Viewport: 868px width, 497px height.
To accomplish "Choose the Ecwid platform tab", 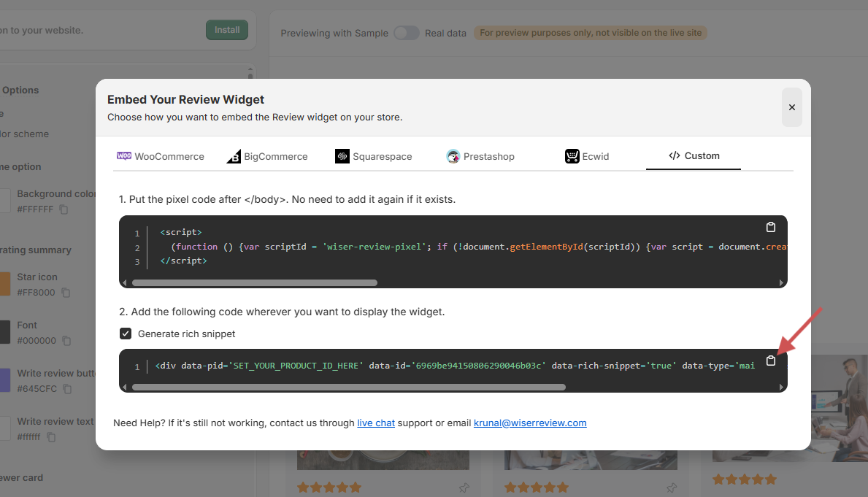I will coord(587,156).
